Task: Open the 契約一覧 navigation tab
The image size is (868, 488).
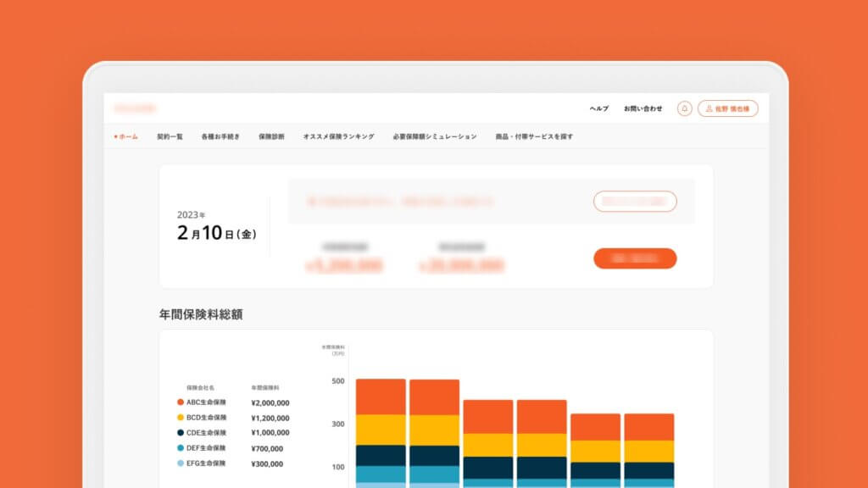Action: point(170,136)
